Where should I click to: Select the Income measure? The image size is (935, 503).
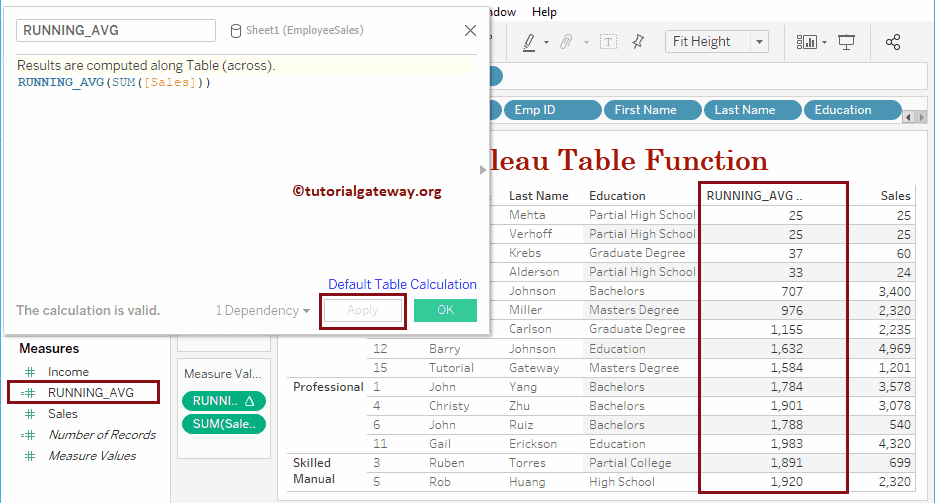(x=69, y=372)
